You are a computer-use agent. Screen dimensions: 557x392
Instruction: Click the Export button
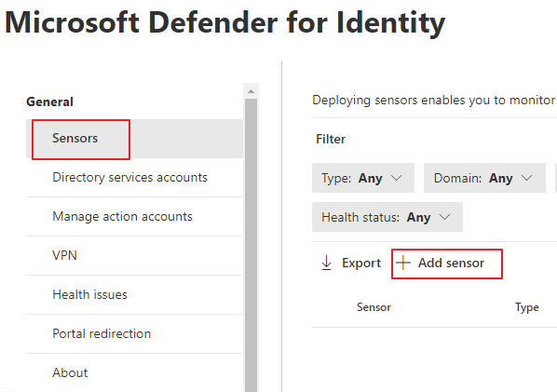point(351,264)
